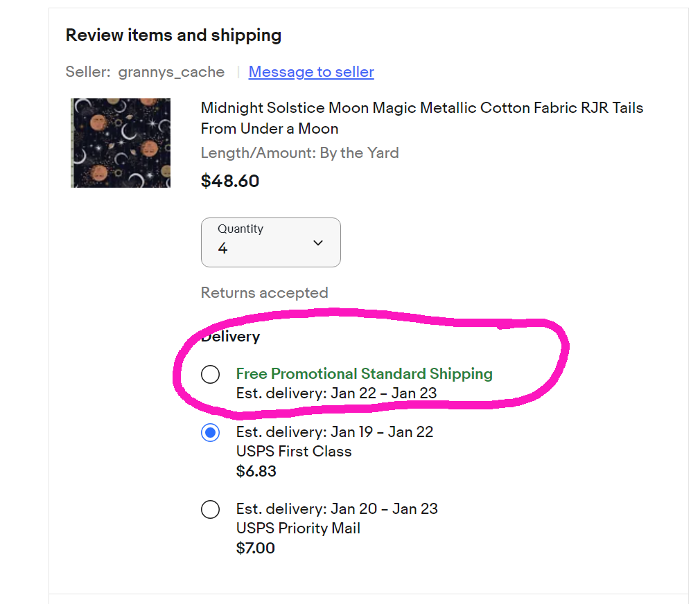Click the Midnight Solstice Moon Magic item title

tap(421, 118)
